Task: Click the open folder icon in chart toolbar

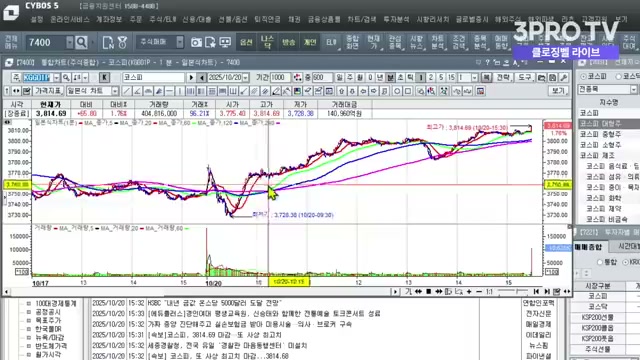Action: (542, 78)
